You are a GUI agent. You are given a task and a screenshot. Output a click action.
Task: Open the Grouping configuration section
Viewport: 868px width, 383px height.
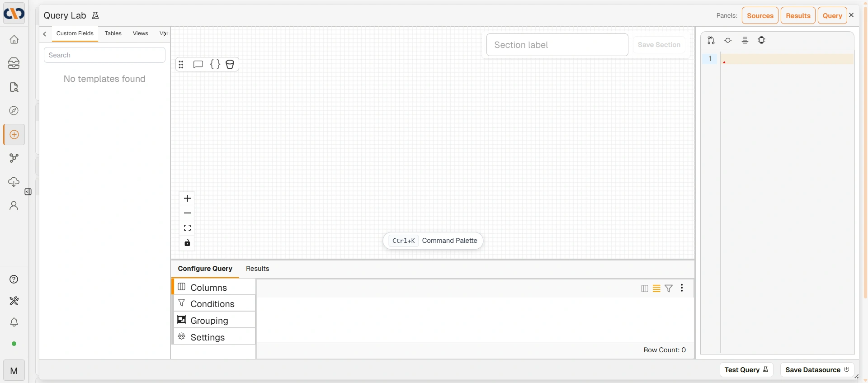[x=214, y=320]
